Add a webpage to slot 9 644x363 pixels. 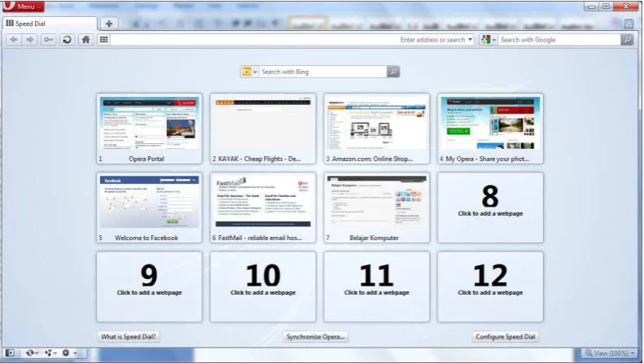[x=150, y=286]
